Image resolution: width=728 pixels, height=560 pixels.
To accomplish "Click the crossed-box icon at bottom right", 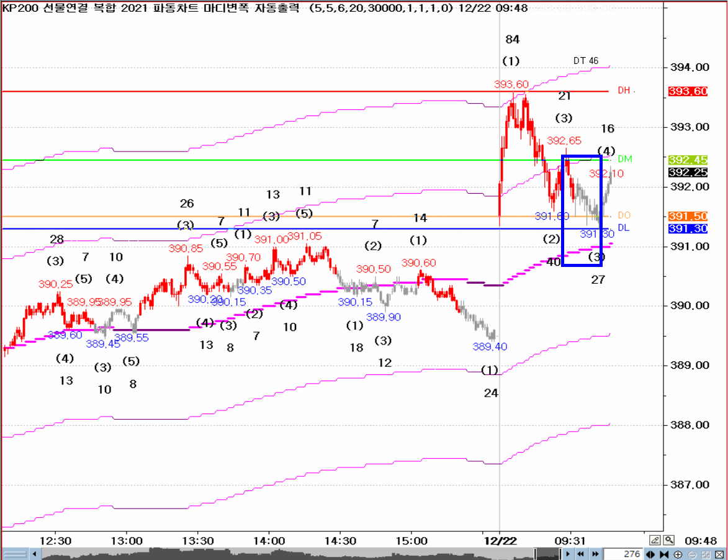I will click(x=719, y=554).
